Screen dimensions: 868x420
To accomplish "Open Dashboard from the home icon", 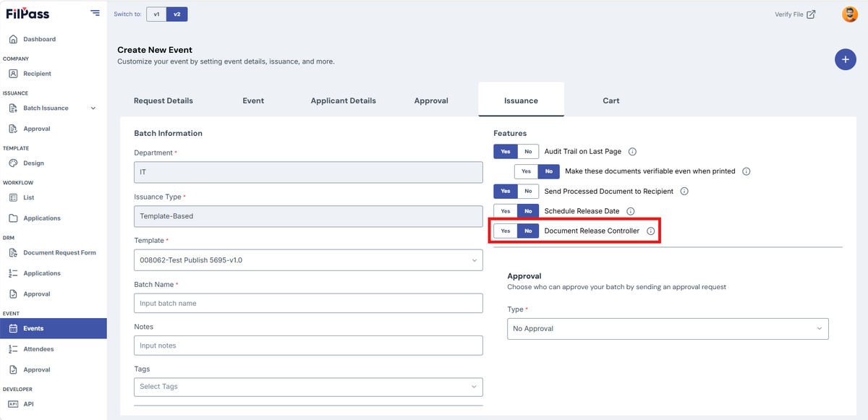I will [13, 39].
